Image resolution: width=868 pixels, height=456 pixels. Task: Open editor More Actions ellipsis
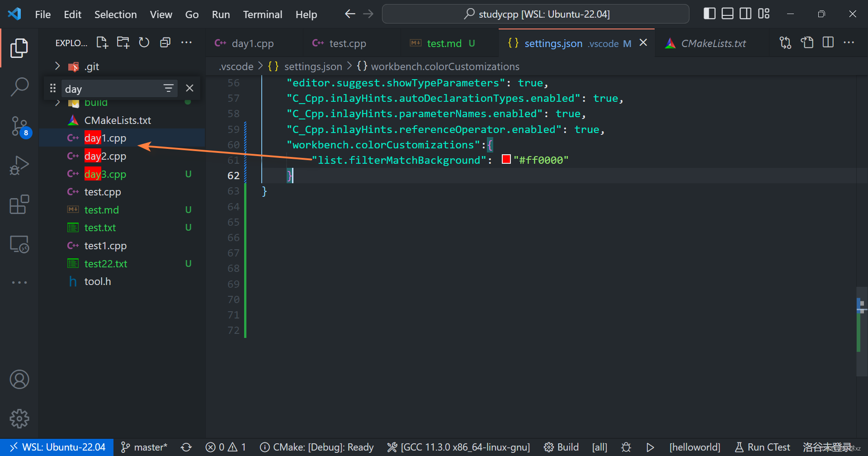pyautogui.click(x=849, y=43)
